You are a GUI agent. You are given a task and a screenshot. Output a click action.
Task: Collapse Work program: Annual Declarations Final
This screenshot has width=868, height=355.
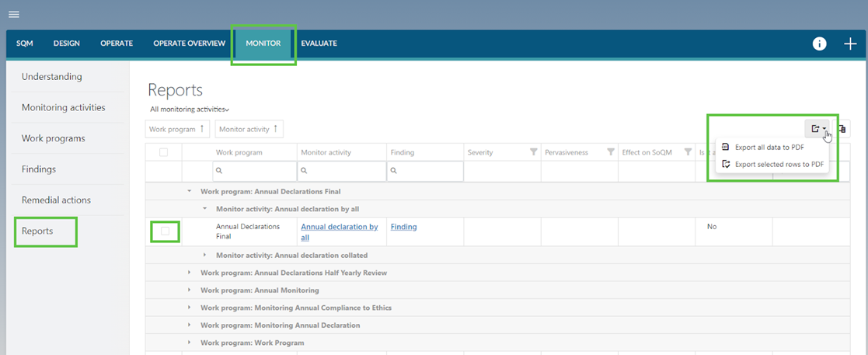click(190, 191)
